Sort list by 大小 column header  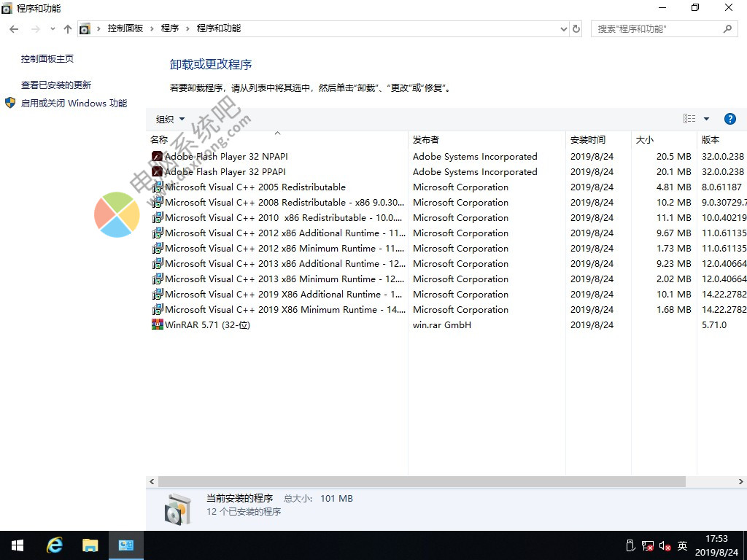pyautogui.click(x=645, y=139)
